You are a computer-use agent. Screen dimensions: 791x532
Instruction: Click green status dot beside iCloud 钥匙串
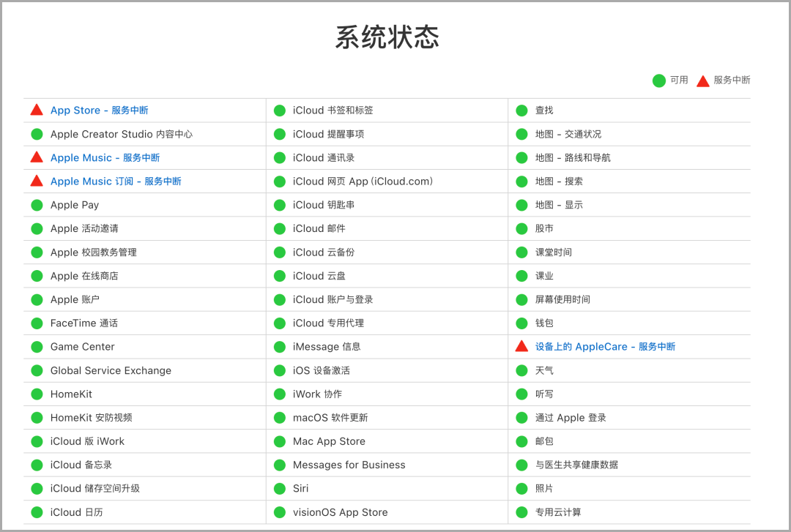(280, 205)
